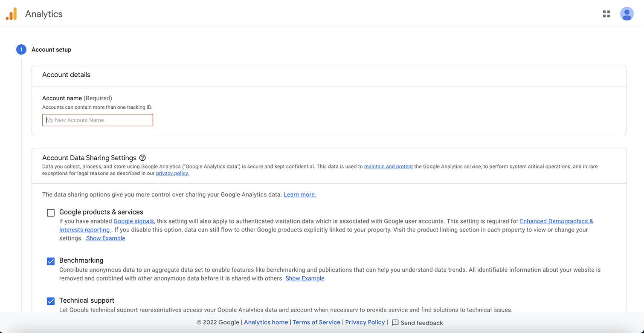Uncheck the Benchmarking checkbox
Image resolution: width=644 pixels, height=333 pixels.
[51, 261]
